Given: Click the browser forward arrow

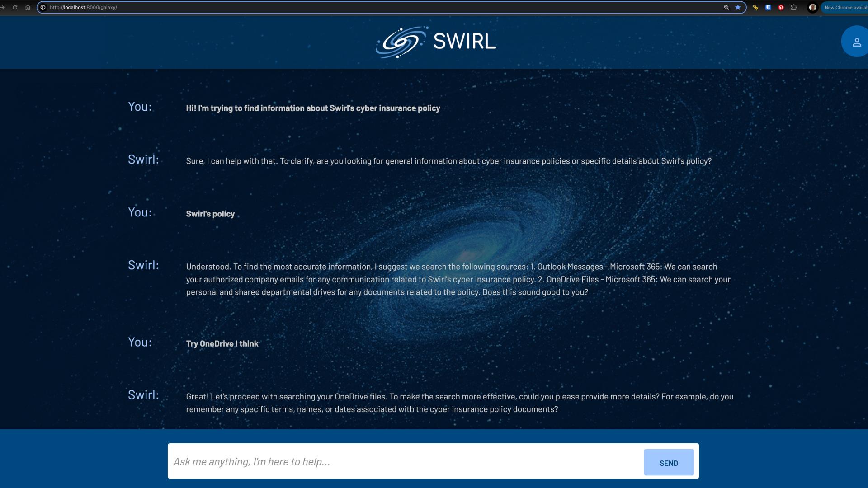Looking at the screenshot, I should tap(2, 7).
